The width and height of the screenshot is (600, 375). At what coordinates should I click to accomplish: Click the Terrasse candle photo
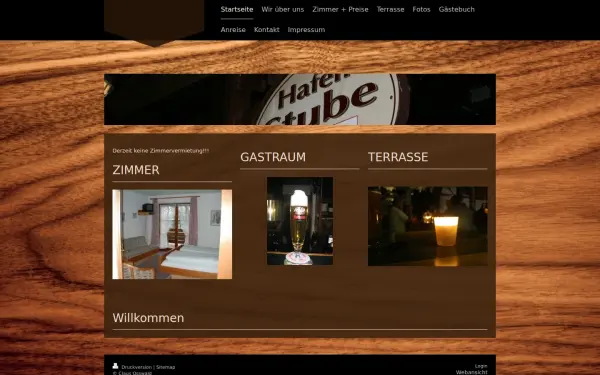tap(427, 226)
